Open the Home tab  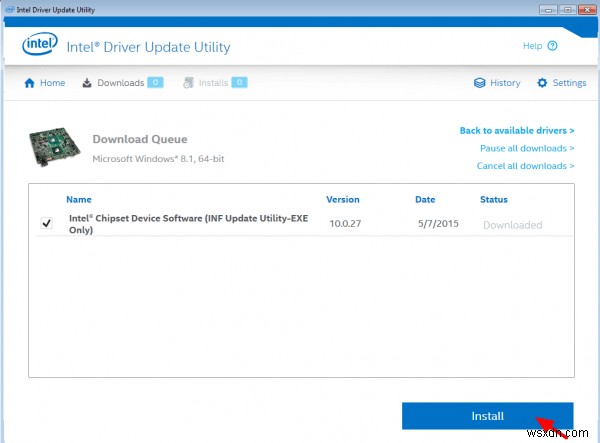pos(45,83)
